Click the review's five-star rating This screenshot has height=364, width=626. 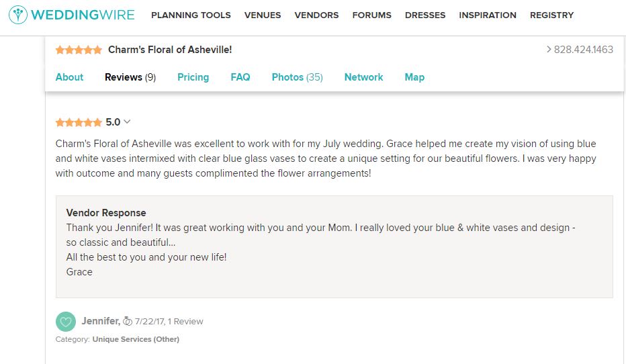(x=79, y=122)
